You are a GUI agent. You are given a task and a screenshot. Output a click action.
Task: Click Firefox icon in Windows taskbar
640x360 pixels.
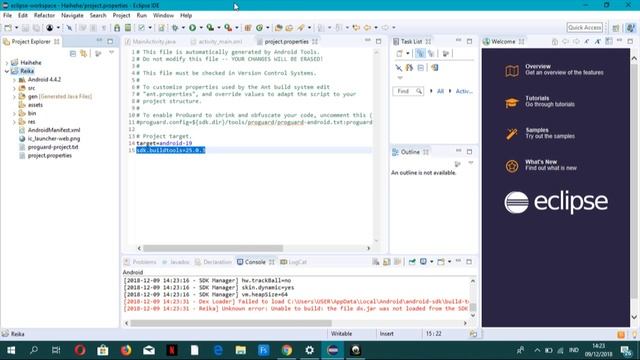click(126, 350)
